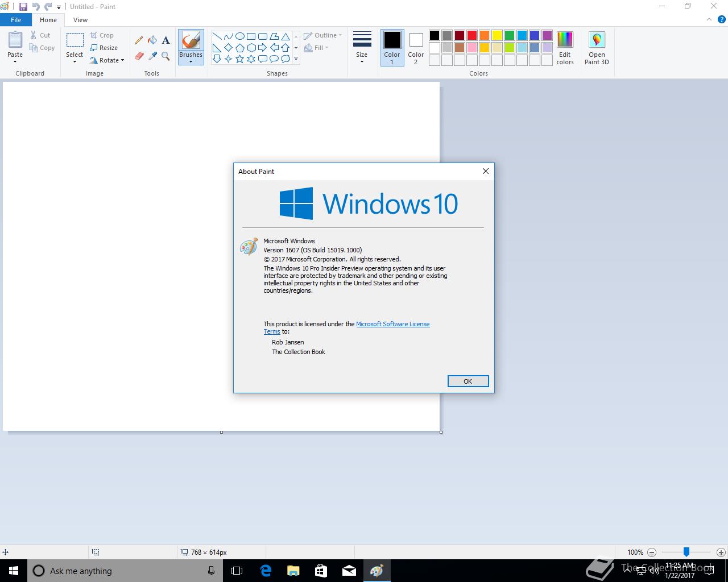Image resolution: width=728 pixels, height=582 pixels.
Task: Click the Open Paint 3D button
Action: click(x=597, y=48)
